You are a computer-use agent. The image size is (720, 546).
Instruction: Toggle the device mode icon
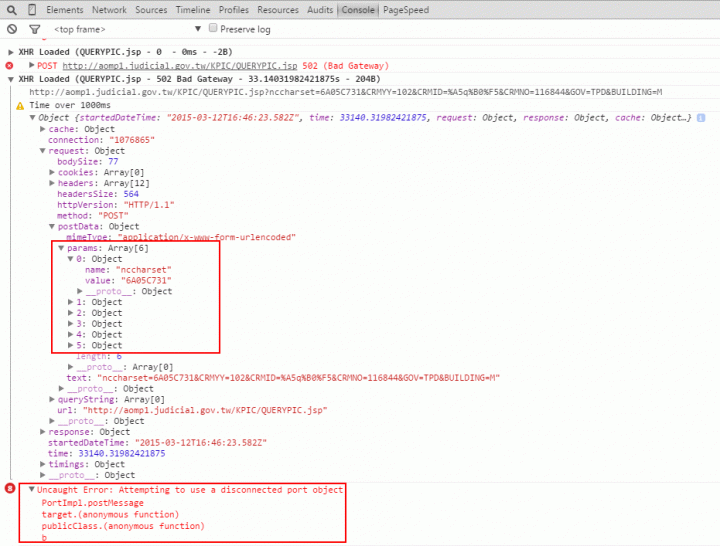(x=32, y=9)
